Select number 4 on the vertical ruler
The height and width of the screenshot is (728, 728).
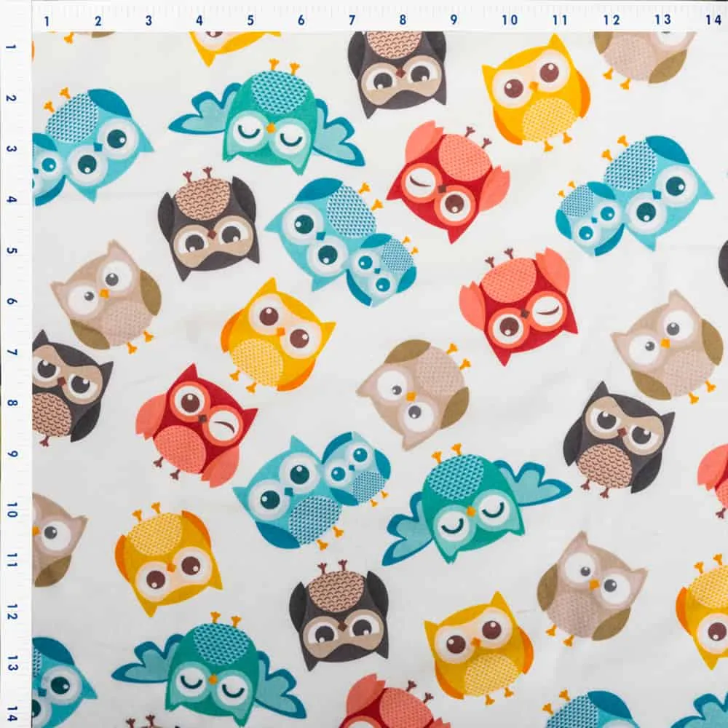[12, 199]
